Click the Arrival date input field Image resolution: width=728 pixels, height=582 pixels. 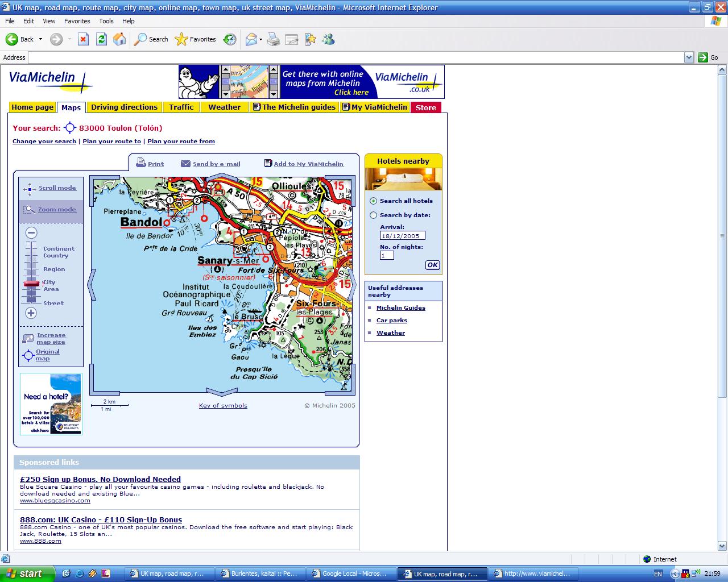(x=402, y=236)
